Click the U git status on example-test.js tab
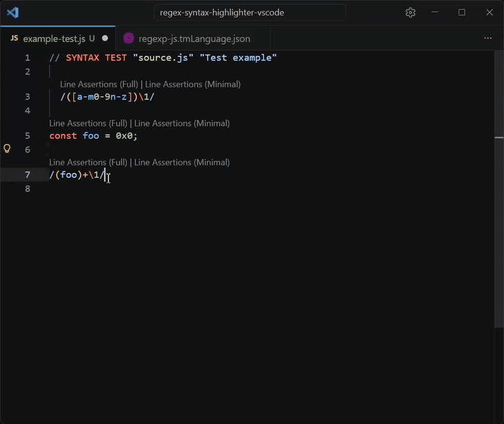The width and height of the screenshot is (504, 424). click(92, 38)
